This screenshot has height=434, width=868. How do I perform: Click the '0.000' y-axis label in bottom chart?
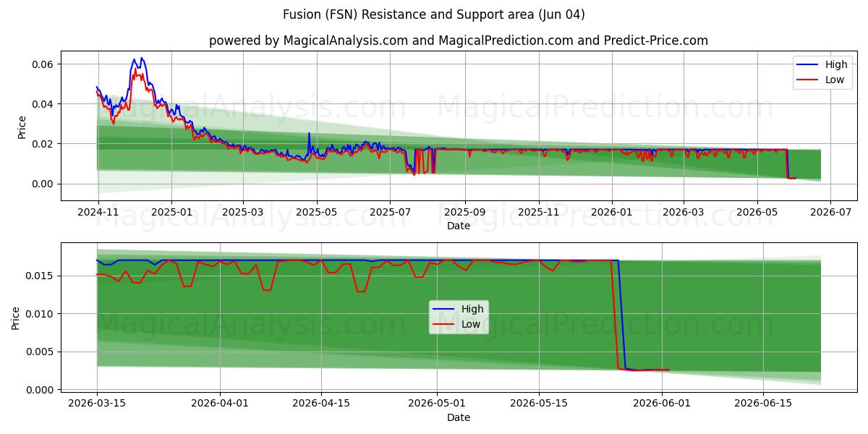click(x=41, y=390)
